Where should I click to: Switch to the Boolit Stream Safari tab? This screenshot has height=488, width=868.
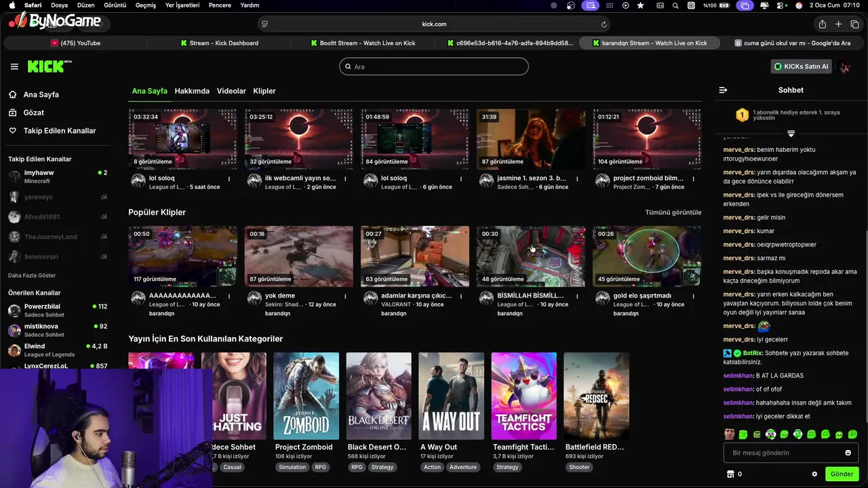[x=363, y=43]
